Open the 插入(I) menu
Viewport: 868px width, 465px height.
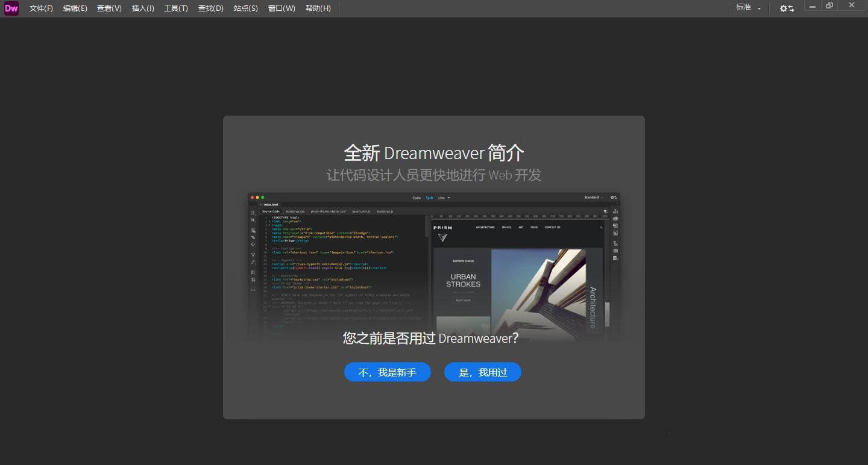pyautogui.click(x=143, y=8)
